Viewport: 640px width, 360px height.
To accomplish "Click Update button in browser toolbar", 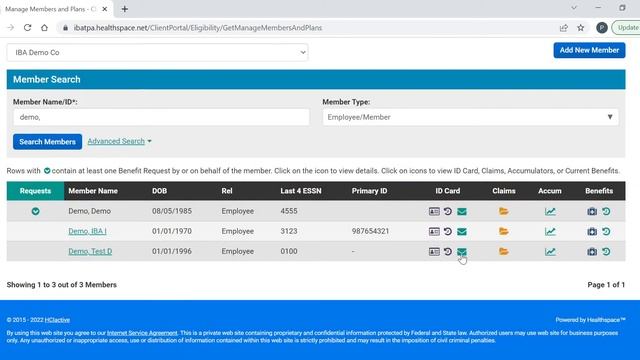I will (x=626, y=28).
